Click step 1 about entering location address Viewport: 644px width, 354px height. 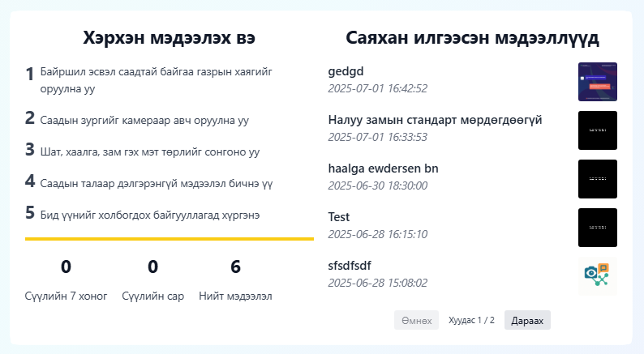tap(156, 80)
